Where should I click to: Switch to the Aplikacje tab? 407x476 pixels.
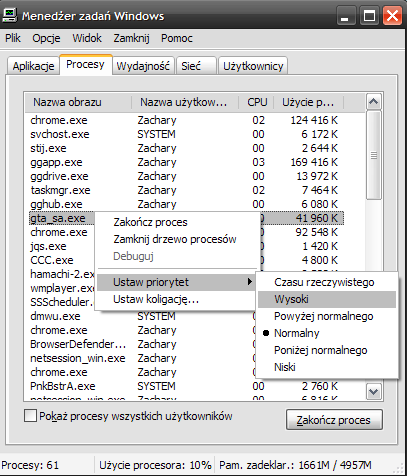coord(33,66)
